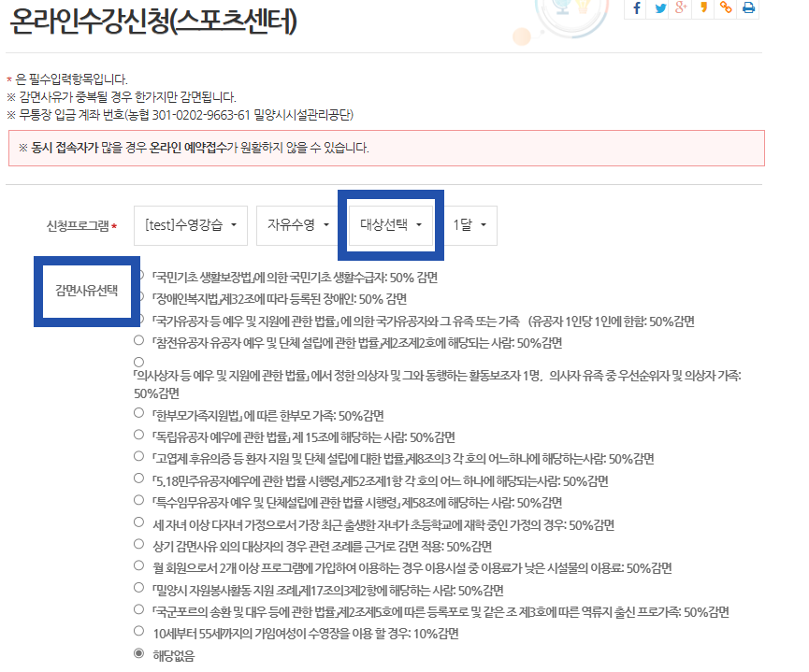Share page via Facebook icon
Screen dimensions: 809x672
[637, 8]
